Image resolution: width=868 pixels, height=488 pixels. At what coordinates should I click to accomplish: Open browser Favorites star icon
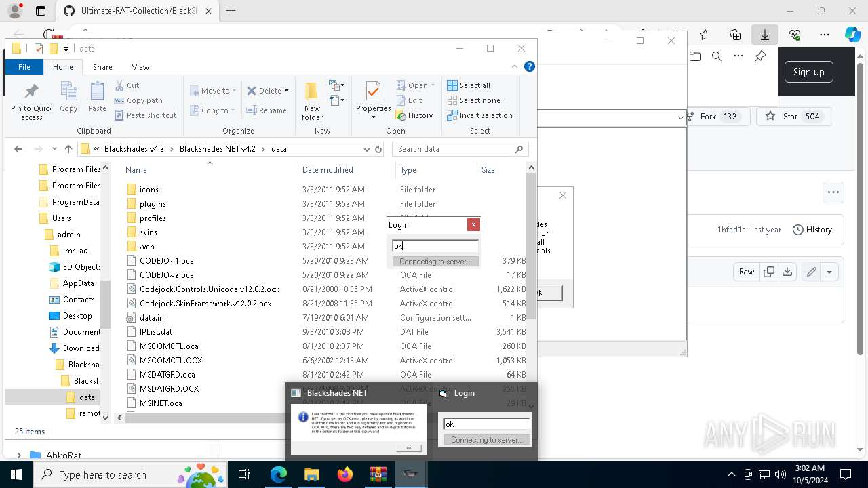click(705, 35)
